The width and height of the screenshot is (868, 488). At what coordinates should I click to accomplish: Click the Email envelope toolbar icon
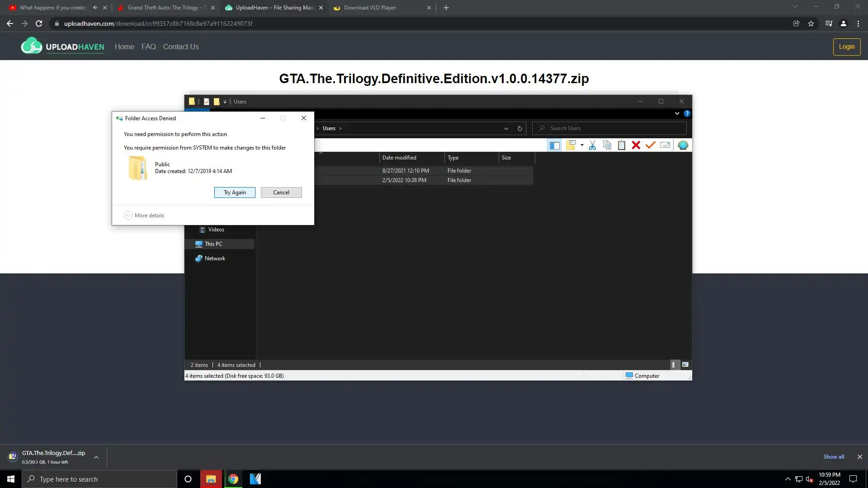665,145
